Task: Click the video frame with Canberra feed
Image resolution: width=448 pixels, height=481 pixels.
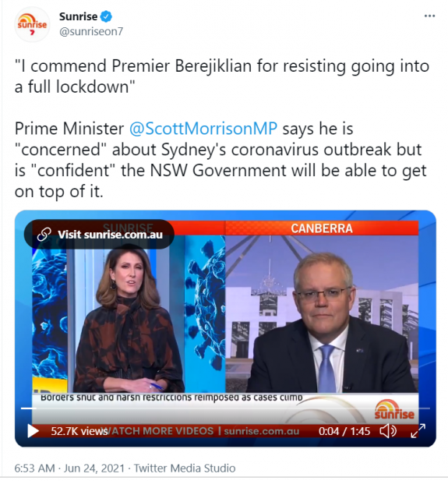Action: coord(322,313)
